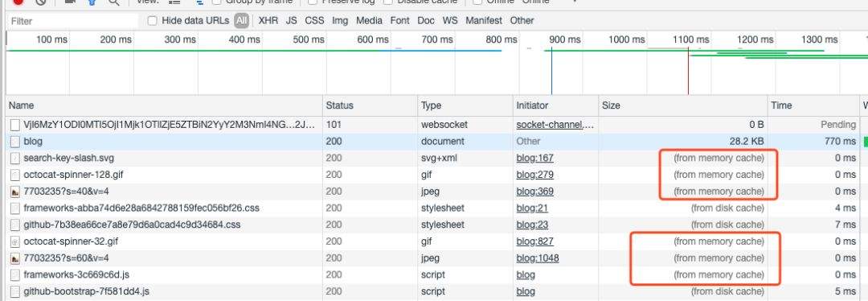868x301 pixels.
Task: Click the blog document file icon
Action: pyautogui.click(x=15, y=142)
